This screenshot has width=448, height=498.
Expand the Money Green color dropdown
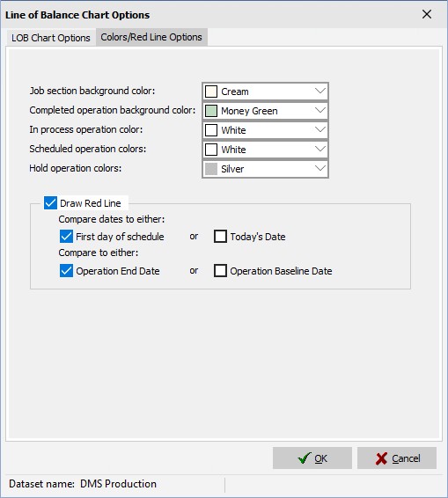point(265,111)
